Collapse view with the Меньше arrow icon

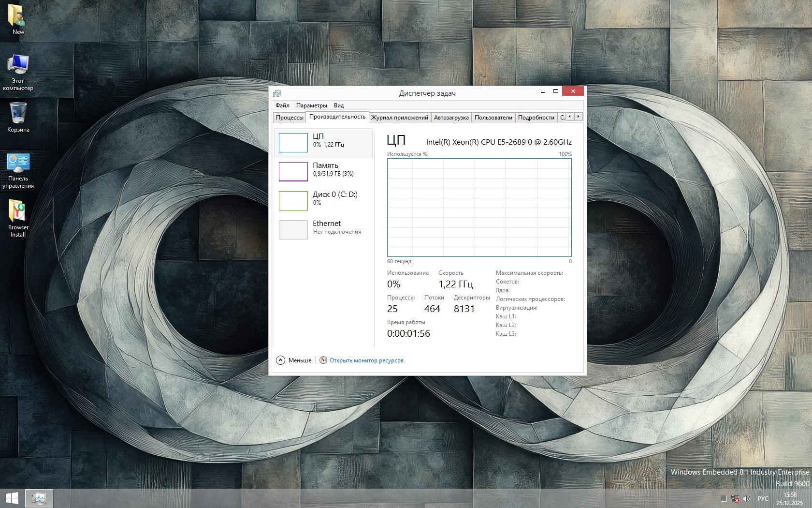pyautogui.click(x=281, y=360)
